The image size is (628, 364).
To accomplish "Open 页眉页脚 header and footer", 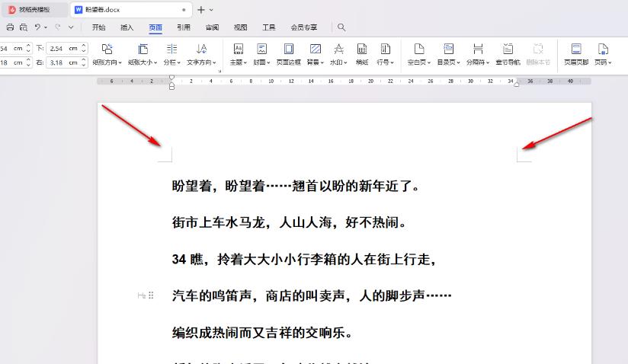I will point(576,54).
